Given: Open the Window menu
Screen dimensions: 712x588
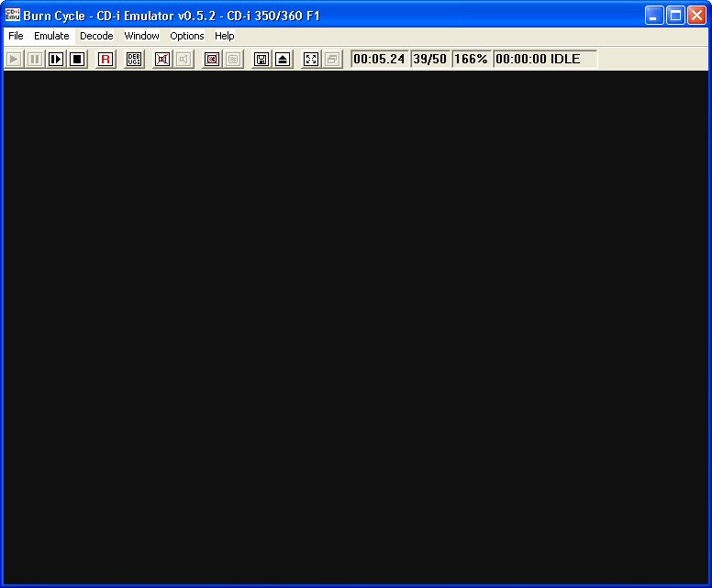Looking at the screenshot, I should (x=141, y=36).
